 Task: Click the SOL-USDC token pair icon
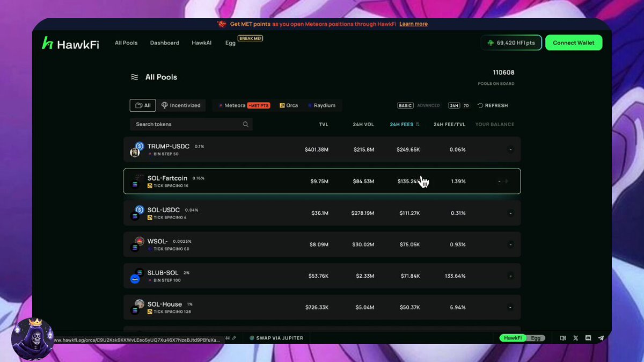pyautogui.click(x=137, y=213)
